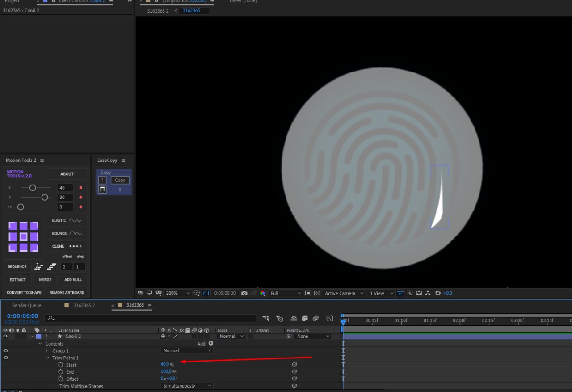Open the Parent & Link None dropdown

314,336
